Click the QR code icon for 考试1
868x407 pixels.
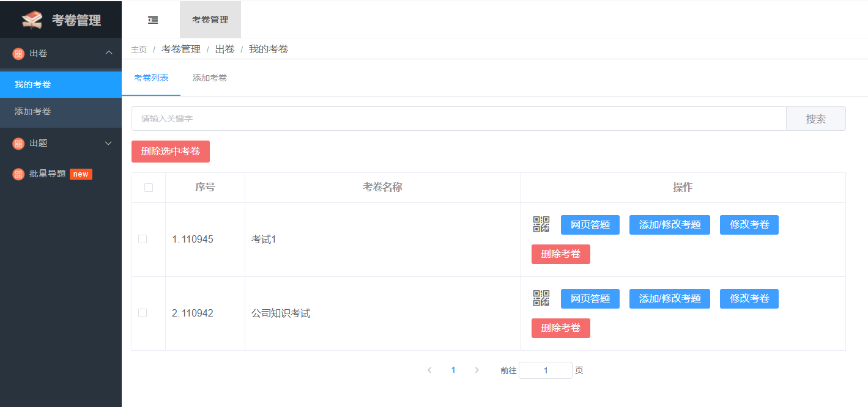coord(540,224)
